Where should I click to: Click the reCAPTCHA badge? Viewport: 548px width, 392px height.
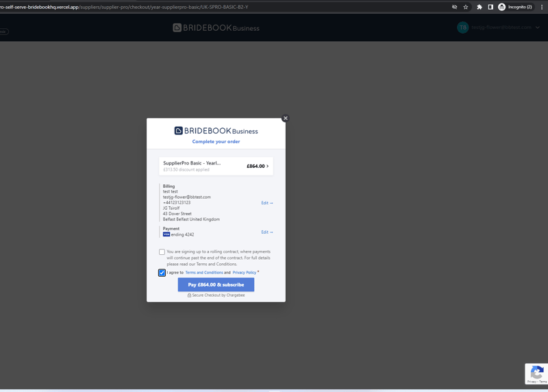coord(536,373)
